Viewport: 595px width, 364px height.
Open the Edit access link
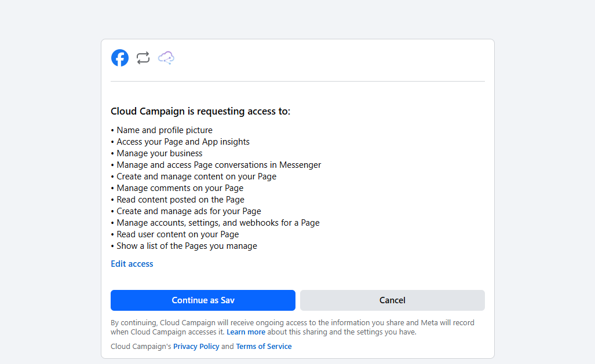click(132, 264)
